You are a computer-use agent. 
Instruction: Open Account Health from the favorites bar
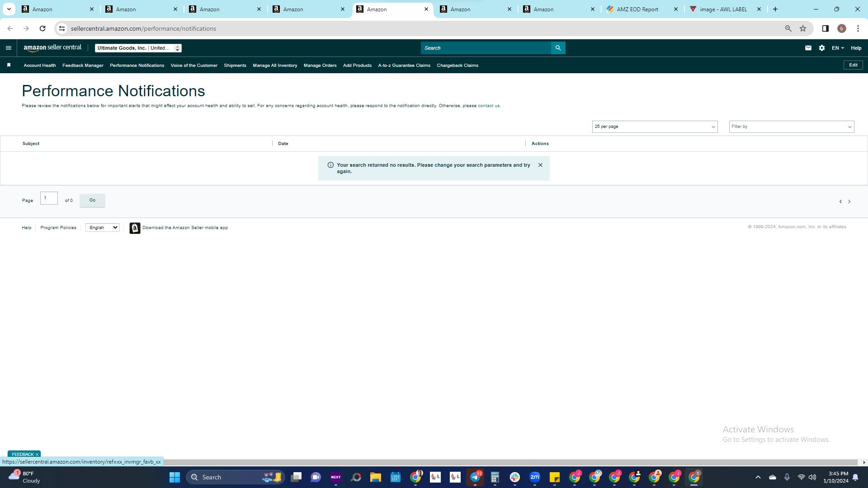(40, 66)
